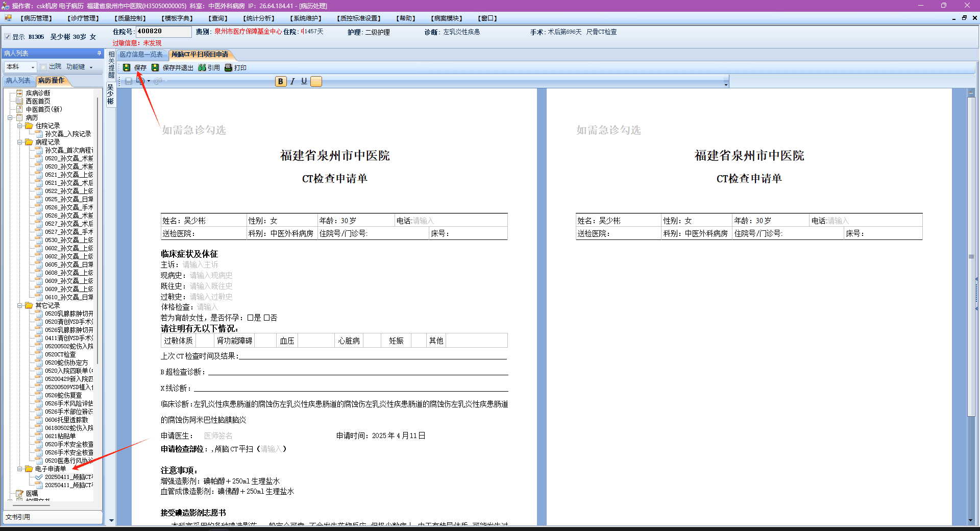980x531 pixels.
Task: Click the 病程记录 folder icon
Action: 29,142
